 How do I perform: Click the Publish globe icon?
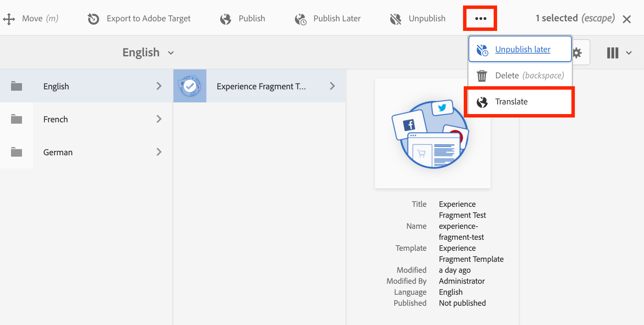[225, 19]
